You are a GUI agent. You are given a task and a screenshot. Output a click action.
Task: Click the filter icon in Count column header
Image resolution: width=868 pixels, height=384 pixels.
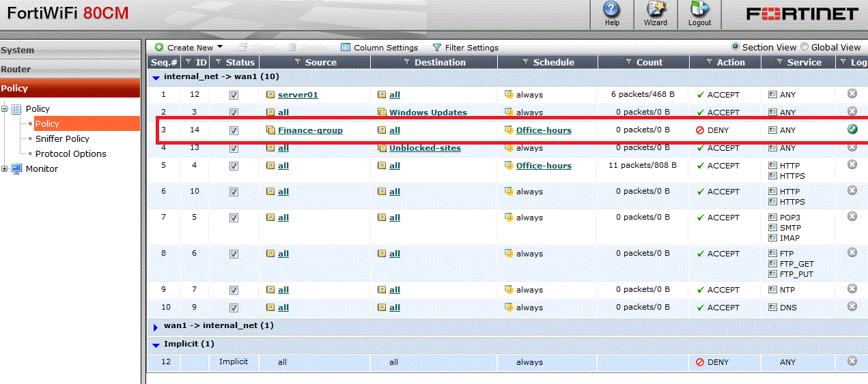(628, 62)
